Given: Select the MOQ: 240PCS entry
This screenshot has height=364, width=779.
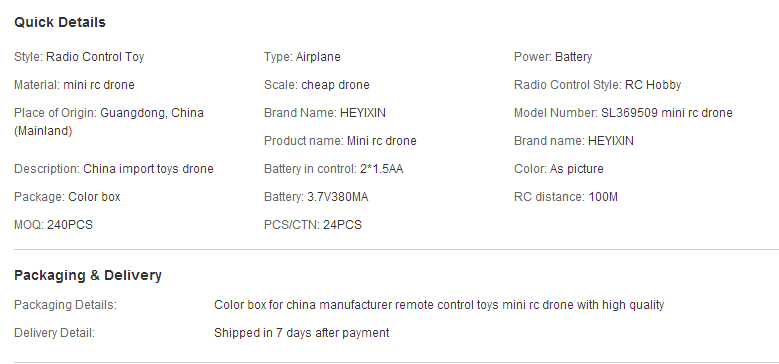Looking at the screenshot, I should tap(53, 225).
